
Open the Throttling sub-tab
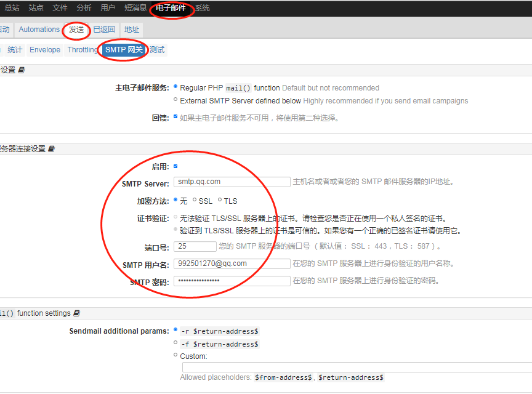tap(83, 50)
